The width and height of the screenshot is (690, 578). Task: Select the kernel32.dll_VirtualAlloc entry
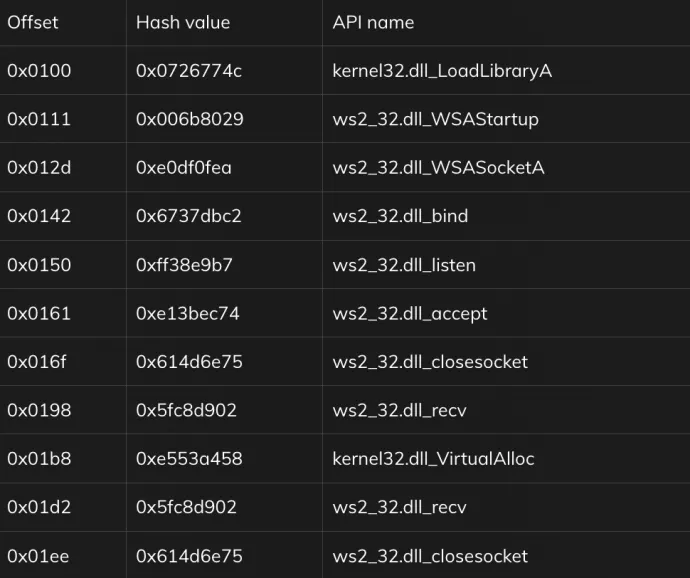433,459
